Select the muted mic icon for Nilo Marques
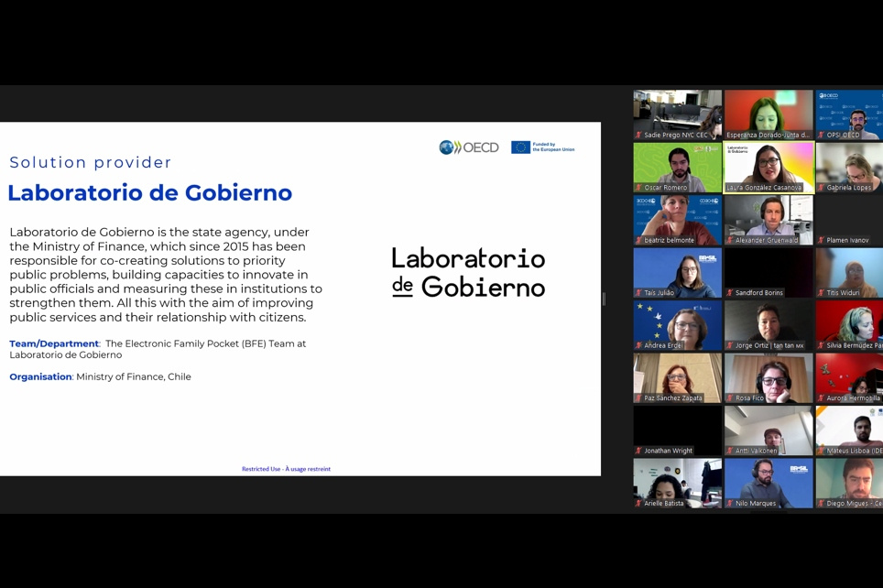Viewport: 883px width, 588px height. click(x=730, y=504)
